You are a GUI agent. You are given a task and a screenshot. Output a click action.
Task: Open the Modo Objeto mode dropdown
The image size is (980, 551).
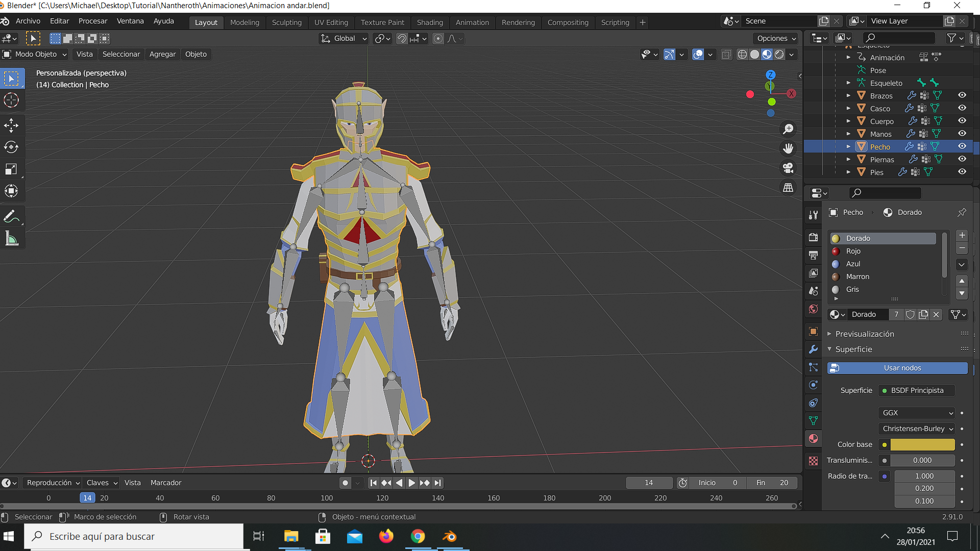click(35, 54)
